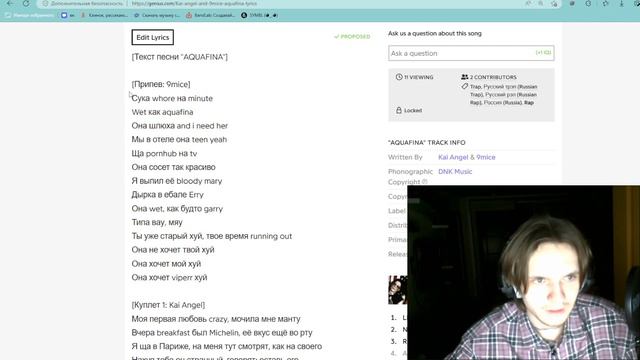Open the "Скачать музыку" bookmark
The image size is (640, 360).
point(157,15)
